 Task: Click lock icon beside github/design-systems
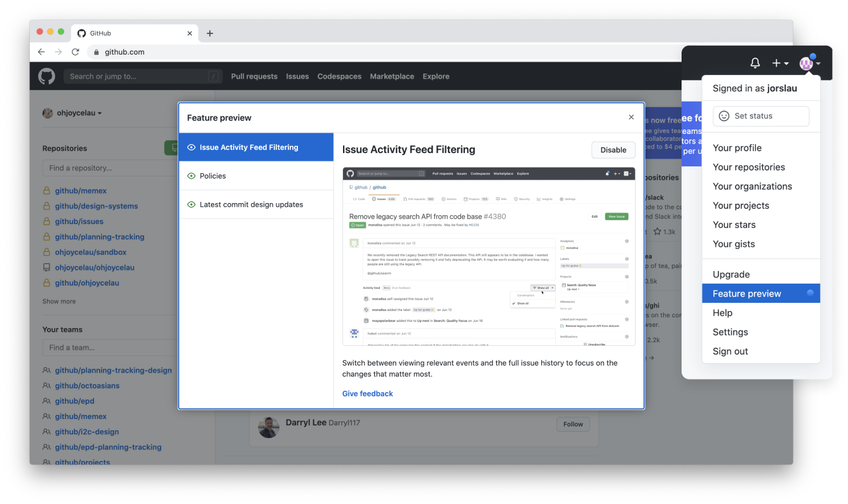point(46,206)
